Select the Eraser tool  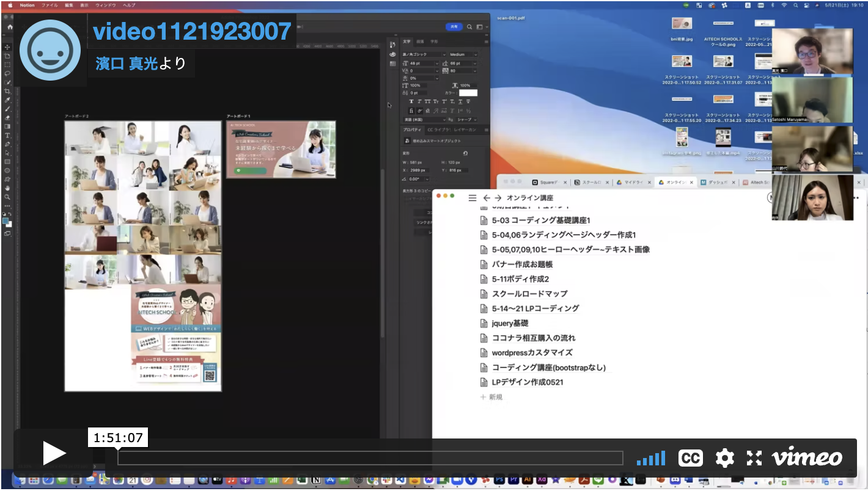click(x=7, y=117)
